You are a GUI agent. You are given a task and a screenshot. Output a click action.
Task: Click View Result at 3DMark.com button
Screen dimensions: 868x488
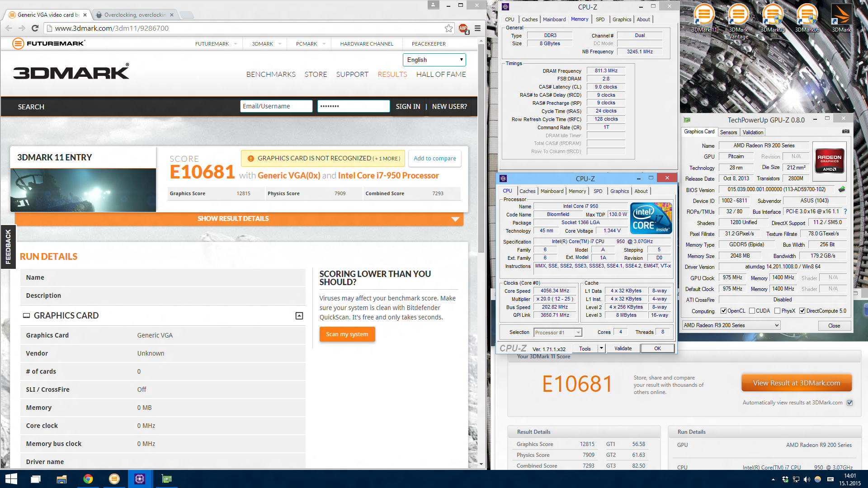coord(797,383)
